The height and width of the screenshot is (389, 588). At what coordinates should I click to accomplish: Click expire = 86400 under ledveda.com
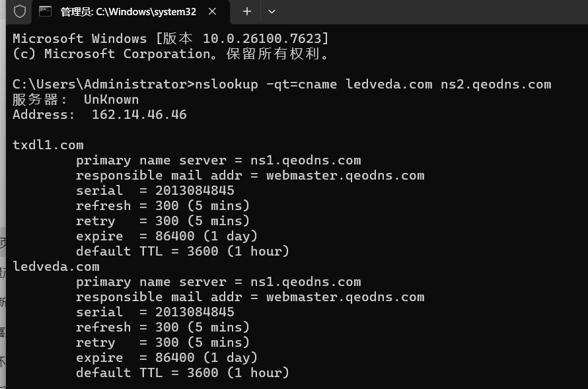tap(166, 358)
